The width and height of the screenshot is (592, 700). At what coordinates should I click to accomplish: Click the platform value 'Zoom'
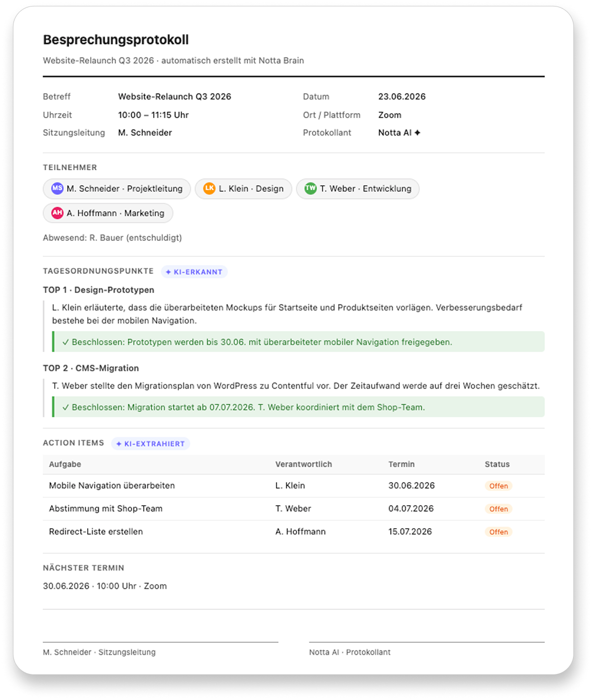click(390, 115)
